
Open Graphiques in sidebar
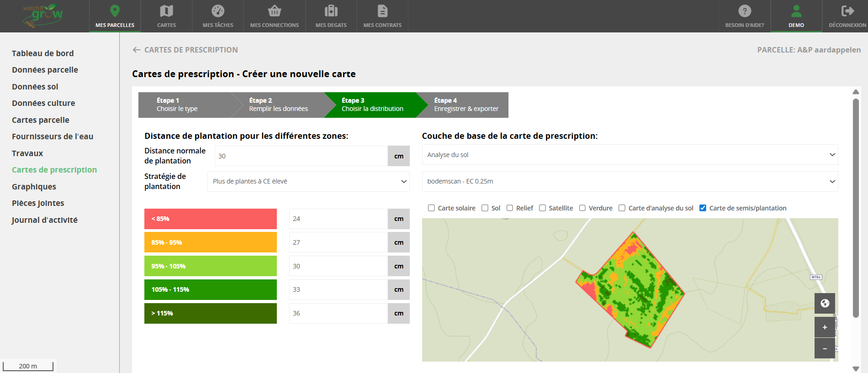pyautogui.click(x=34, y=187)
